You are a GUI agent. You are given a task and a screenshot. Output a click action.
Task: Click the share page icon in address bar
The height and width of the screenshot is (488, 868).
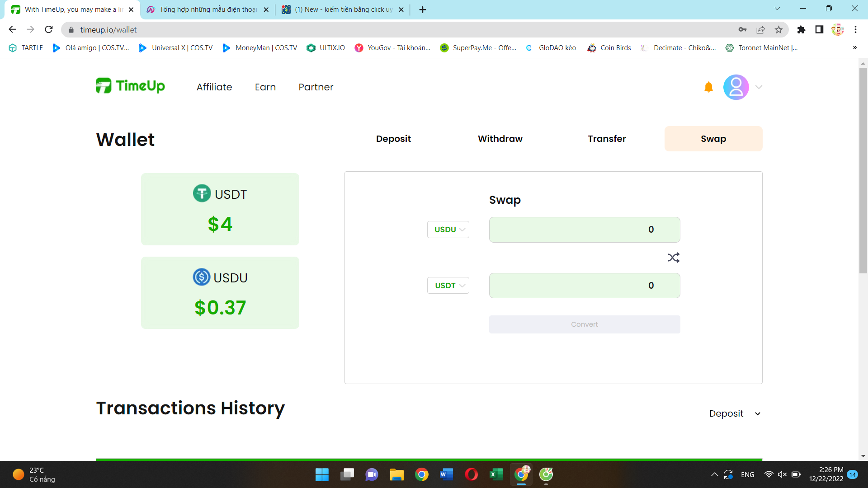760,30
